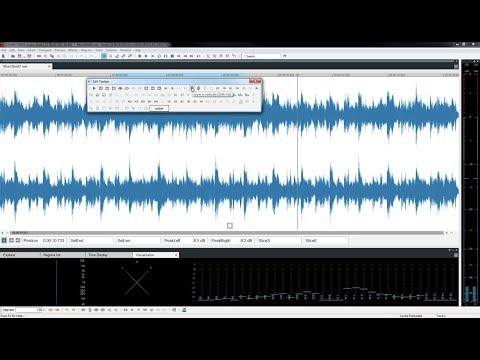The image size is (480, 360).
Task: Click the green icon at end of bottom toolbar
Action: coord(184,310)
